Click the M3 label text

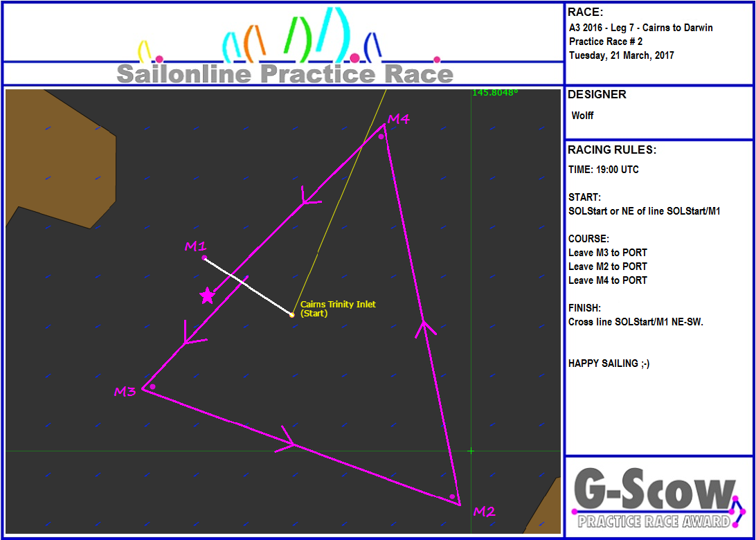click(125, 392)
